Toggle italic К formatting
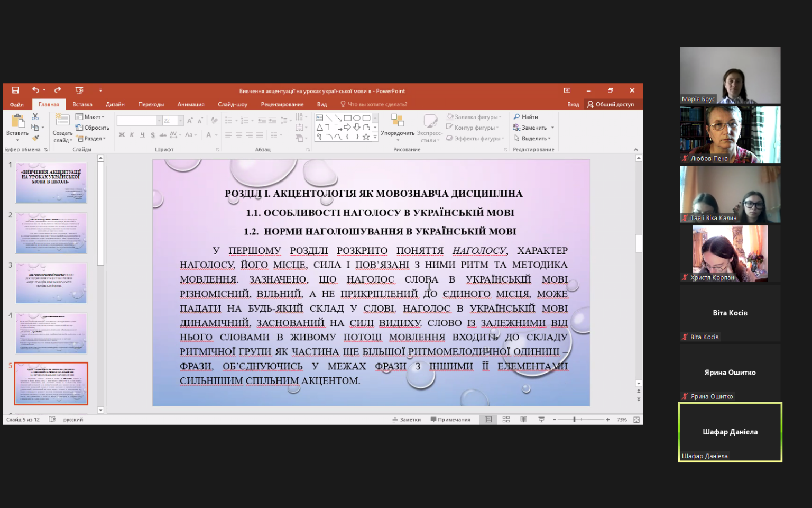The image size is (812, 508). 132,135
